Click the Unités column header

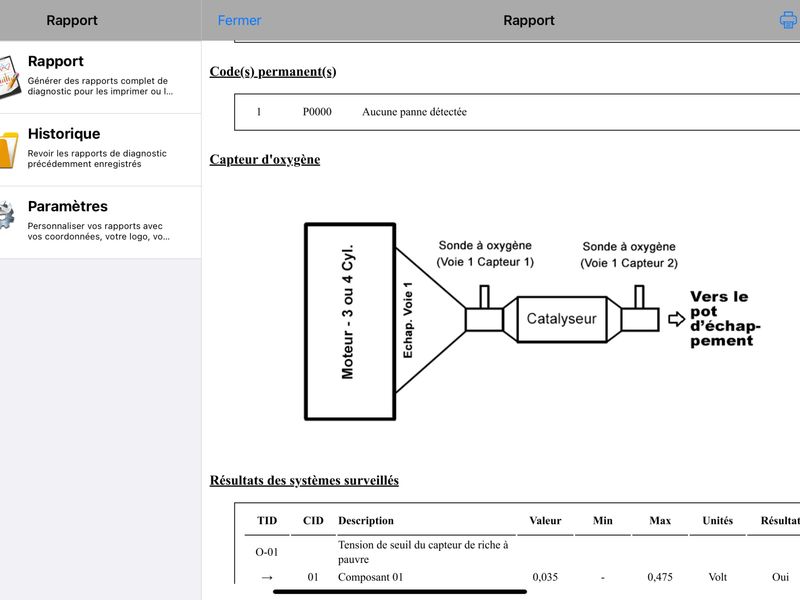coord(717,520)
